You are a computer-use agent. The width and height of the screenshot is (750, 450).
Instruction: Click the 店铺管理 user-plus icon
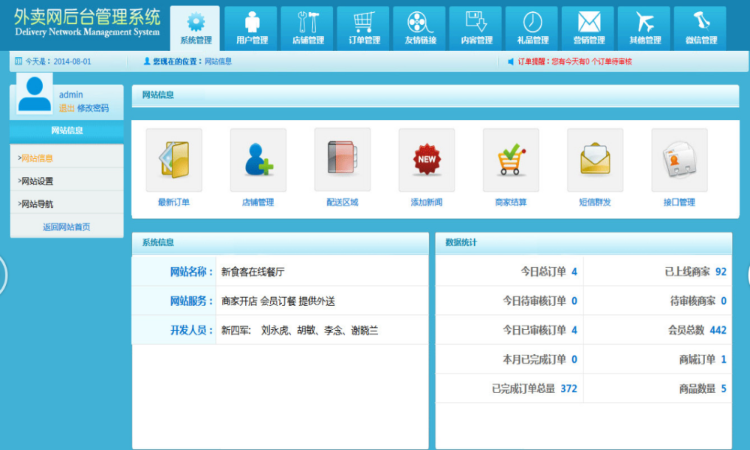point(258,160)
